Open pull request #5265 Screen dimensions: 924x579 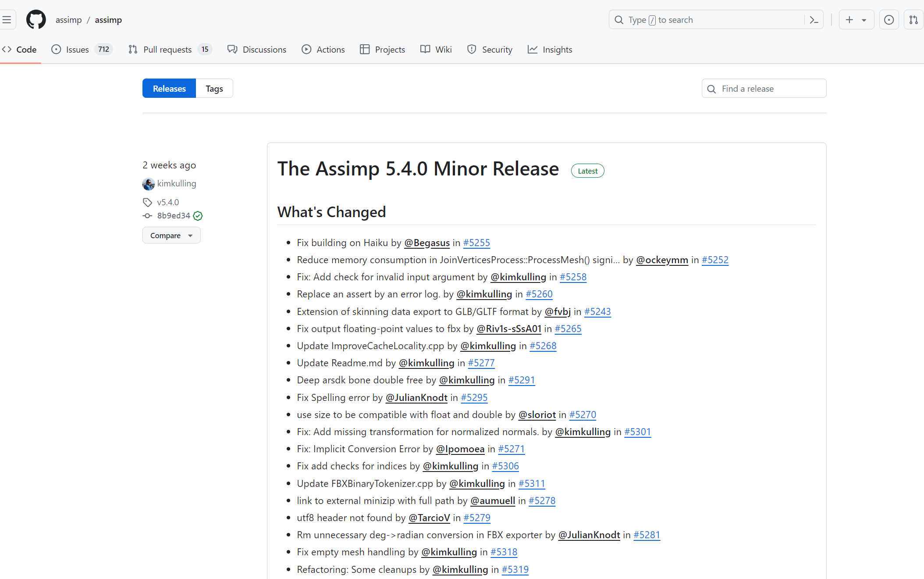[568, 329]
